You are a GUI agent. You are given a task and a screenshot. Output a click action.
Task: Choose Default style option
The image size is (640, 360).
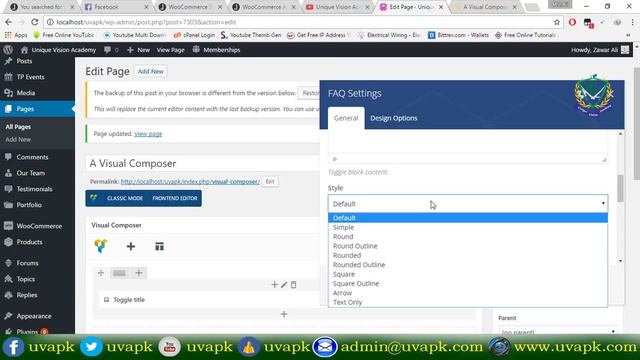click(468, 218)
